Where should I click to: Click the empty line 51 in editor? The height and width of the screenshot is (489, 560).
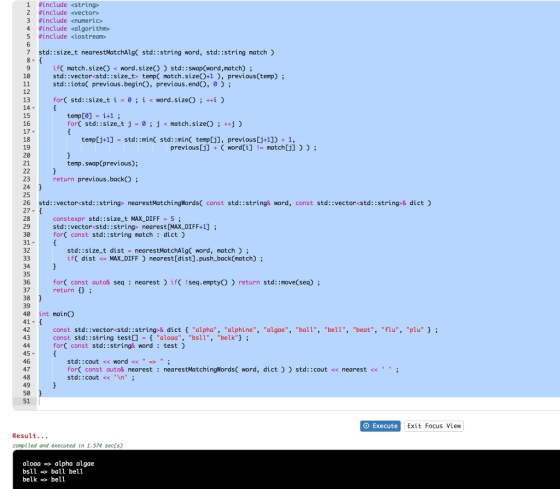click(299, 401)
